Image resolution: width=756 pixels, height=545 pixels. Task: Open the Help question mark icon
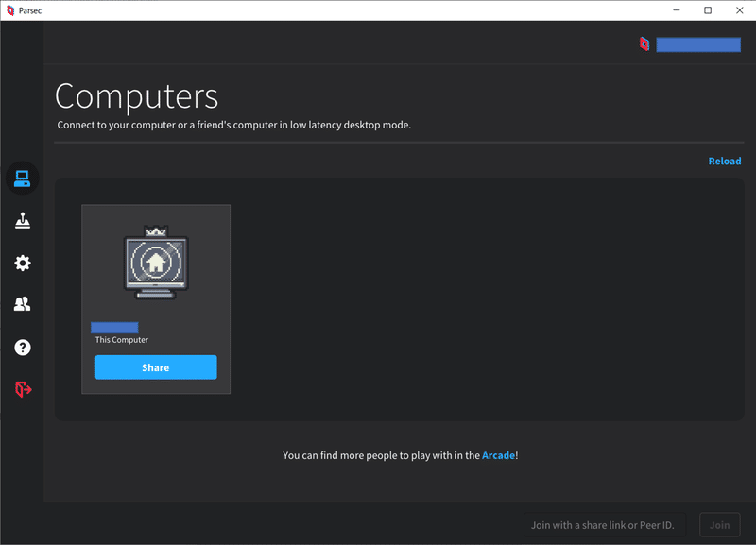pyautogui.click(x=22, y=348)
